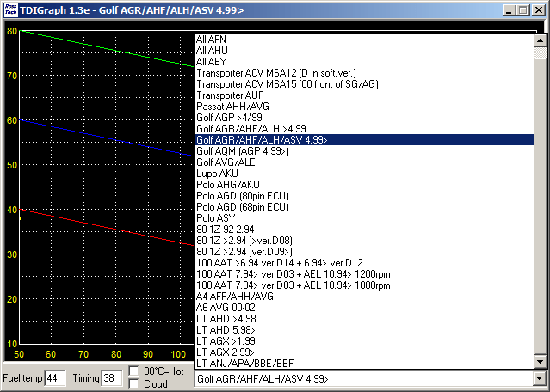Image resolution: width=550 pixels, height=392 pixels.
Task: Close the TDIGraph window
Action: [539, 10]
